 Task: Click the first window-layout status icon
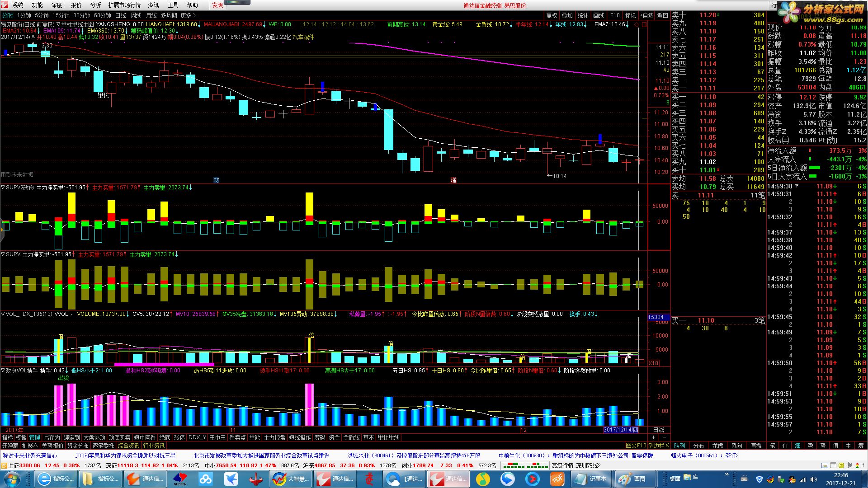pyautogui.click(x=825, y=465)
